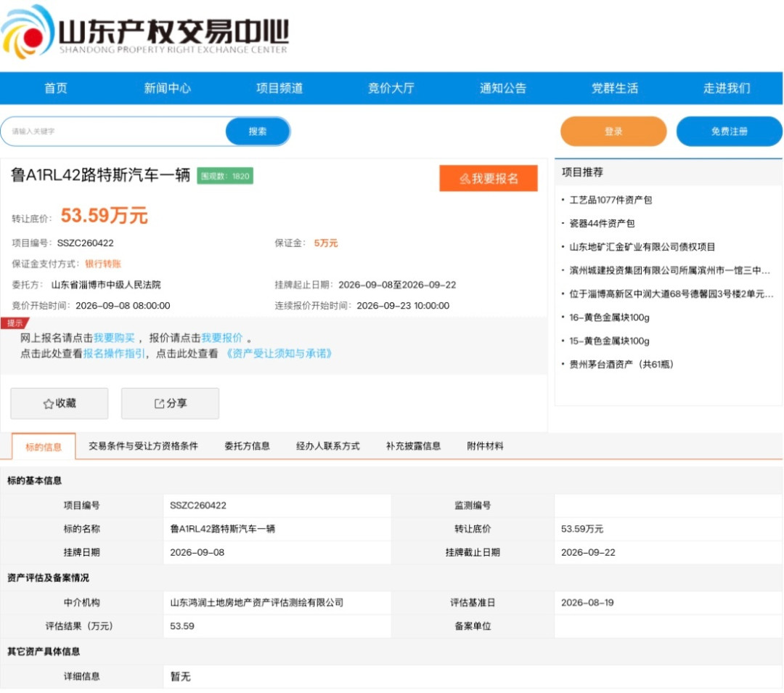Click the 围观数: 1820 green badge
Viewport: 784px width, 693px height.
click(225, 176)
